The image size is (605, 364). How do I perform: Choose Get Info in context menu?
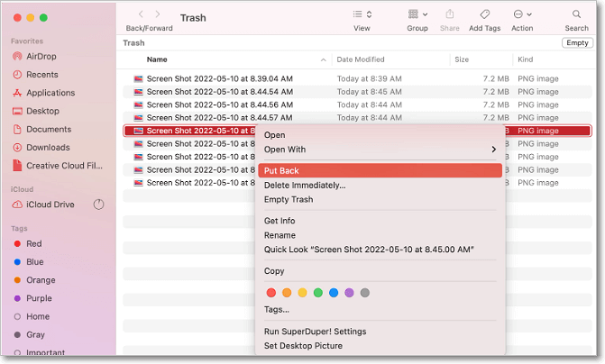click(x=280, y=221)
